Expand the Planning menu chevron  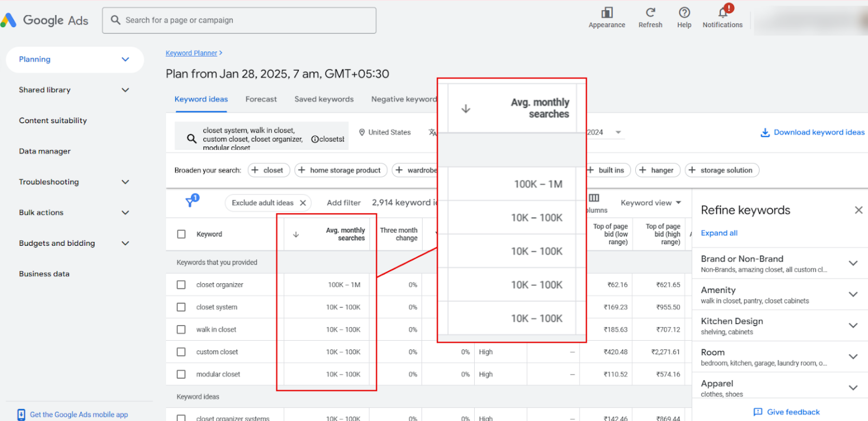(125, 59)
